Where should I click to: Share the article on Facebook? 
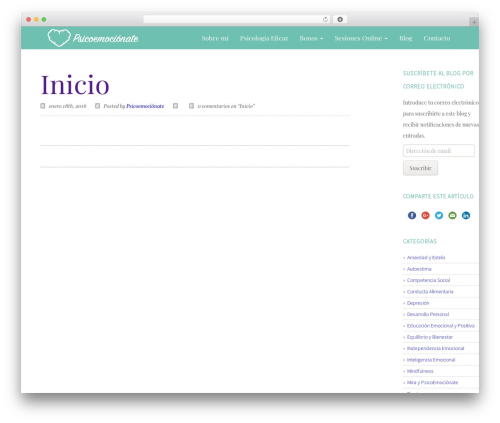412,215
